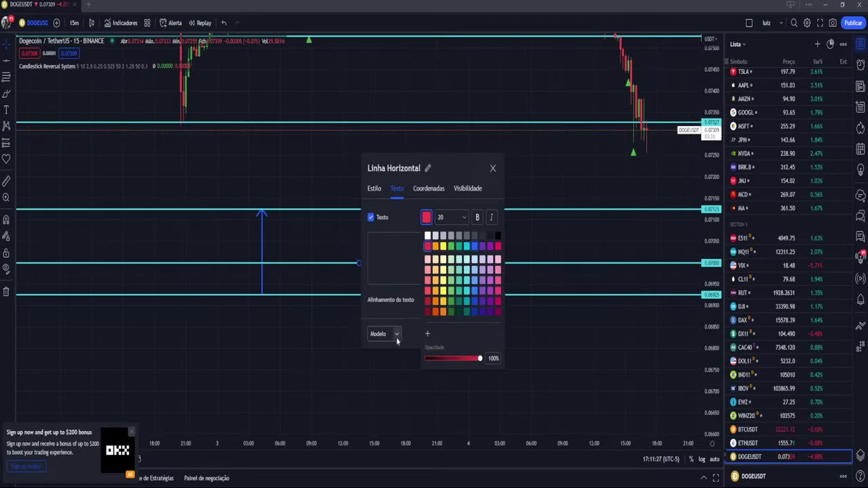Viewport: 868px width, 488px height.
Task: Click inside the text input area
Action: (x=394, y=259)
